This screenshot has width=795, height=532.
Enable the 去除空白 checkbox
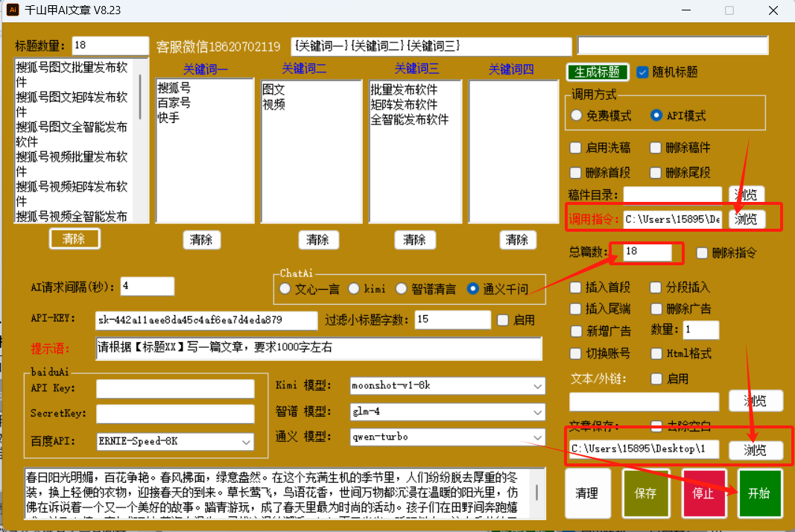(656, 425)
